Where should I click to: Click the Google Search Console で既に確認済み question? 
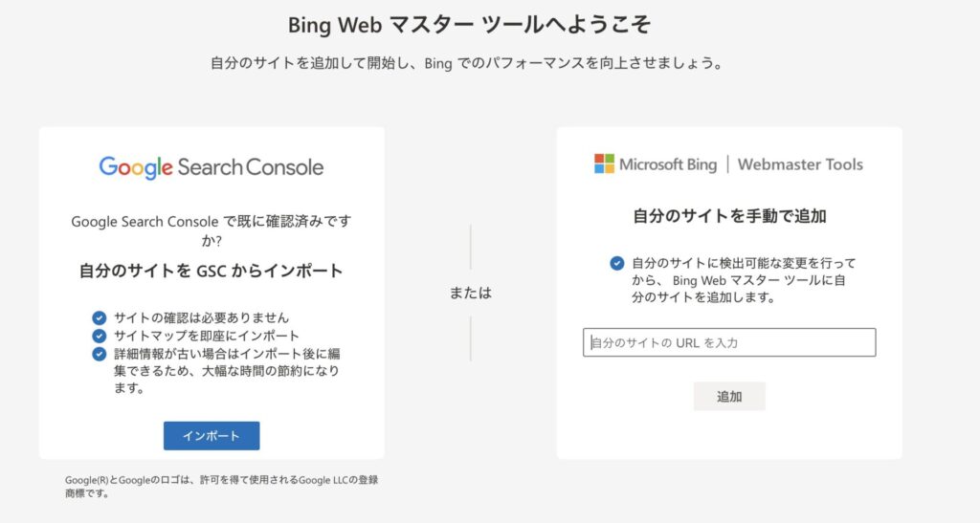(x=212, y=230)
